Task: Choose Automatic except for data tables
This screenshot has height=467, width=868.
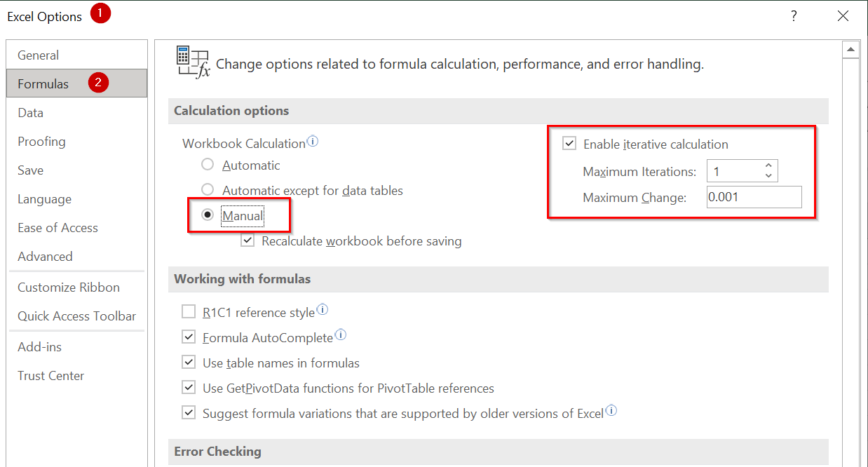Action: coord(208,189)
